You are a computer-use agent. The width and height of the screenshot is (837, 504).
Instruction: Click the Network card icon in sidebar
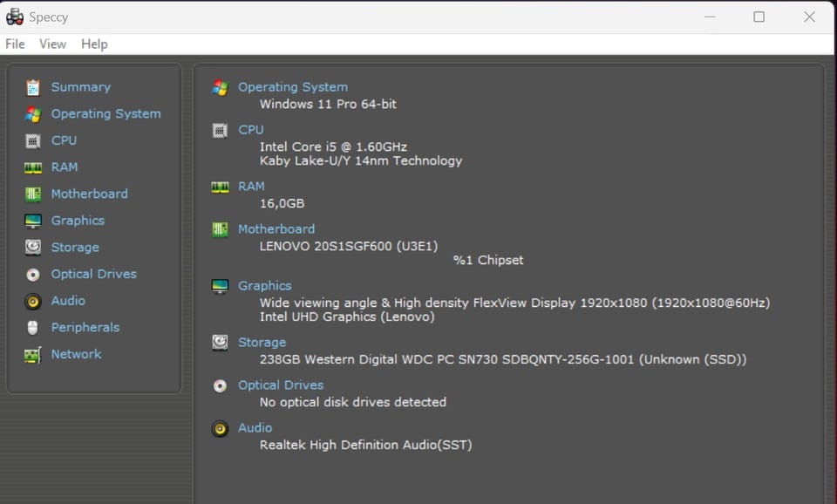32,355
